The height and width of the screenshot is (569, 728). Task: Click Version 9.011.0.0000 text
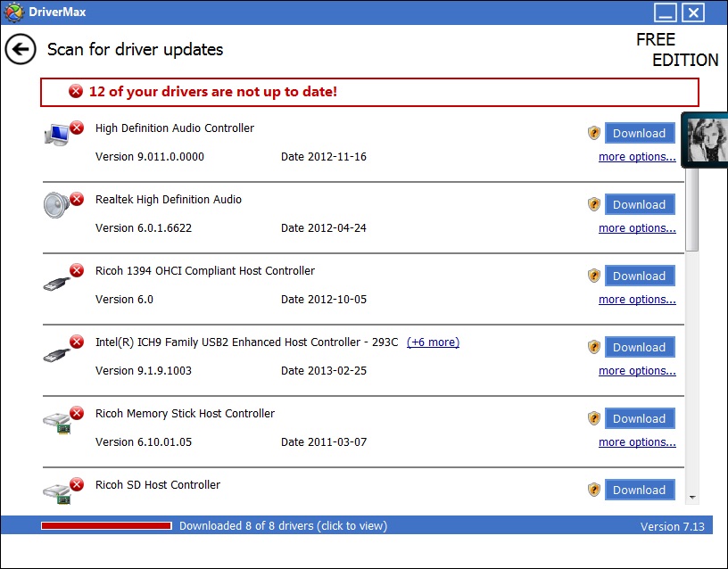click(150, 157)
